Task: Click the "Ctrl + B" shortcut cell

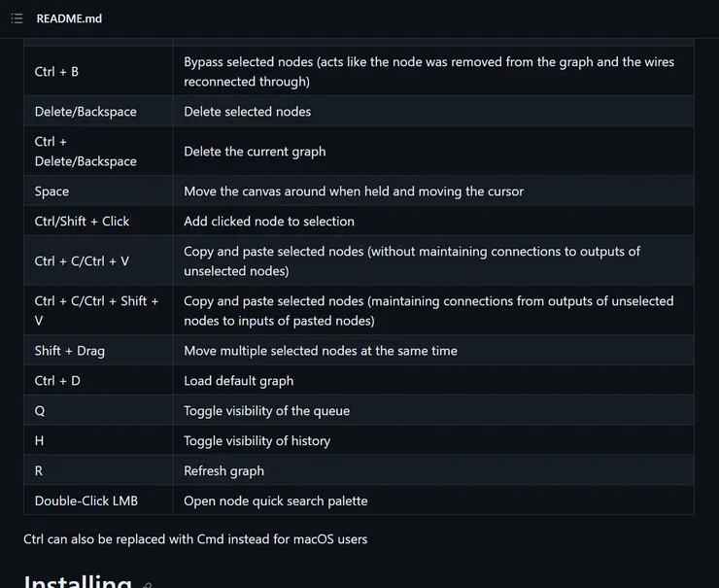Action: click(56, 72)
